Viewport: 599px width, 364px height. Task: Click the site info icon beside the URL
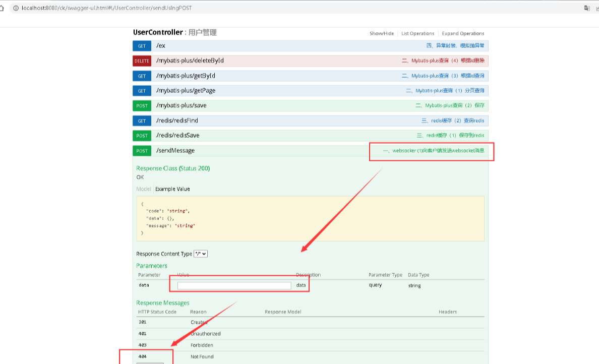[x=16, y=8]
